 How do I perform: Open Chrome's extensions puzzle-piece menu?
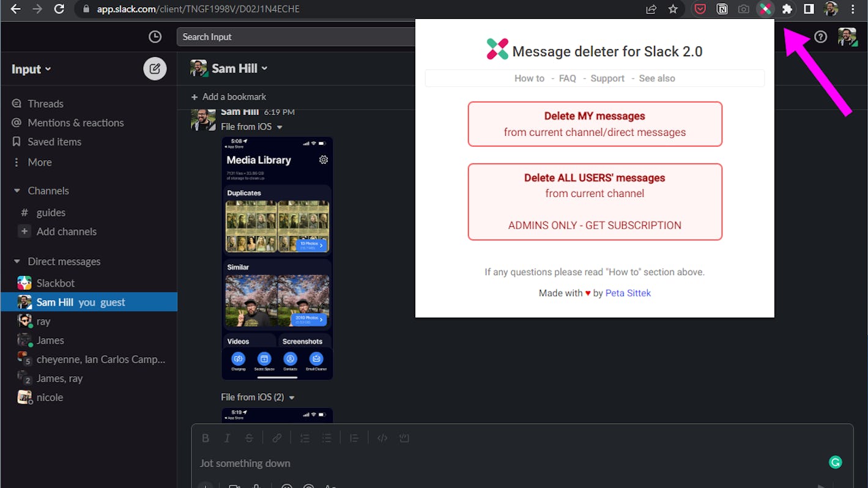coord(787,9)
